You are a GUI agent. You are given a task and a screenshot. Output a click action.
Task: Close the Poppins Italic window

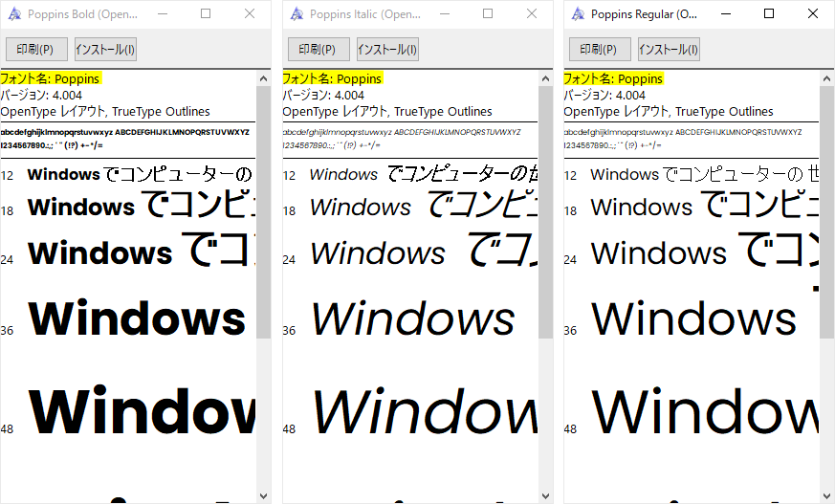[x=532, y=13]
